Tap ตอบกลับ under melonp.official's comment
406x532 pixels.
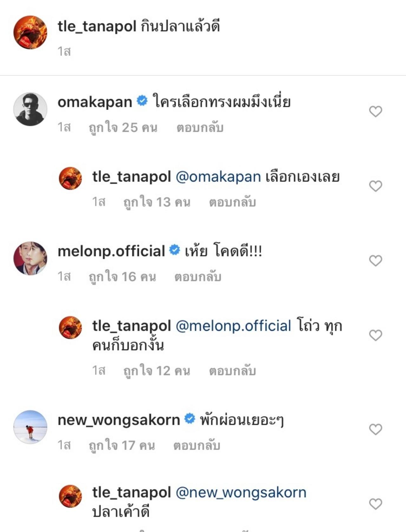click(198, 277)
